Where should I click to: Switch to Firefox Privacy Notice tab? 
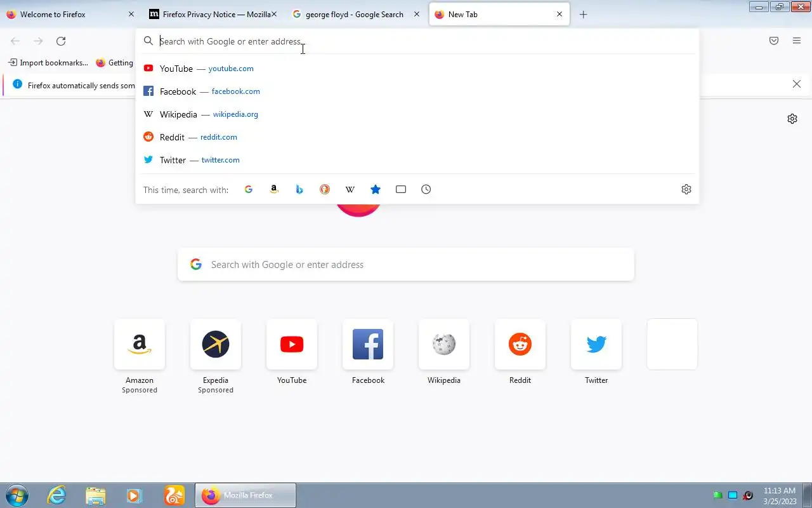coord(213,14)
